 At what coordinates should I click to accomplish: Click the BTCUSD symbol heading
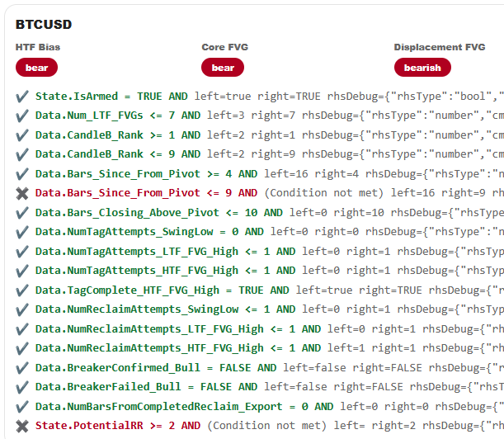pos(44,25)
